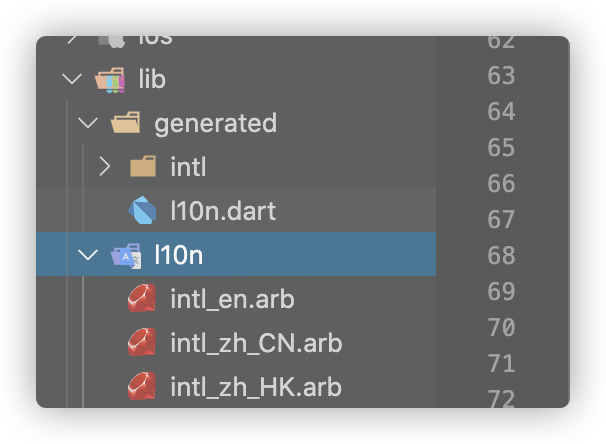Collapse the generated folder chevron
The image size is (606, 444).
tap(88, 123)
